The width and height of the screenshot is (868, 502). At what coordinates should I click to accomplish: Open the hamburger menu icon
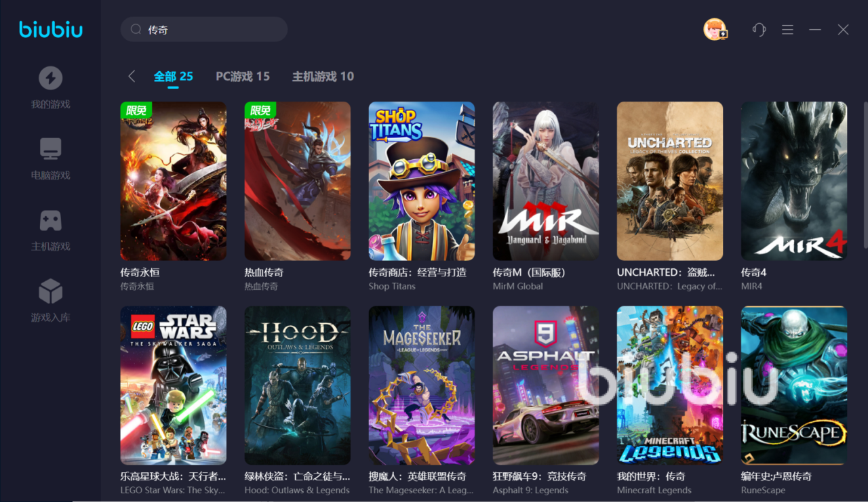click(x=787, y=30)
